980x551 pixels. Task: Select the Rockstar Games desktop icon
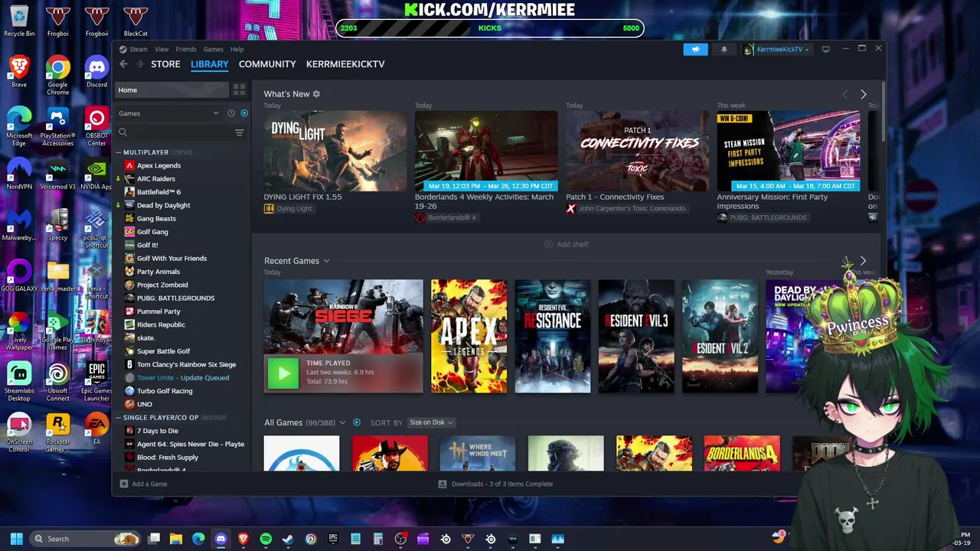coord(57,433)
